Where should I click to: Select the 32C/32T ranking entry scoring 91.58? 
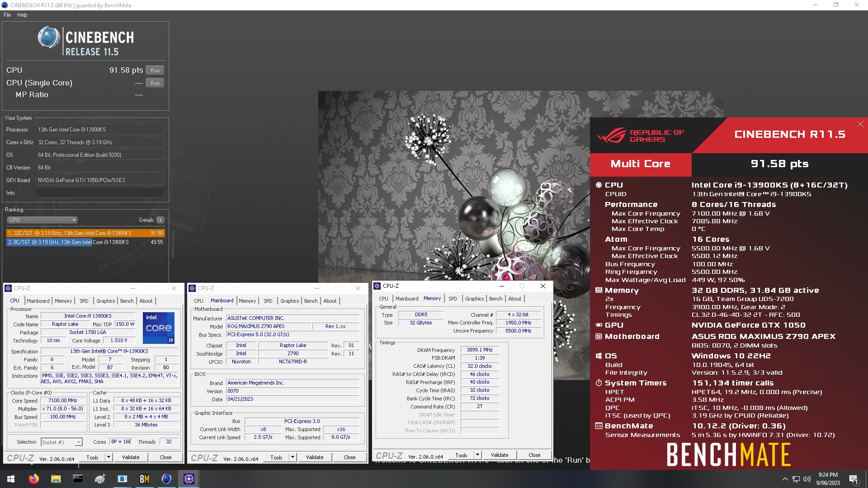(x=85, y=233)
